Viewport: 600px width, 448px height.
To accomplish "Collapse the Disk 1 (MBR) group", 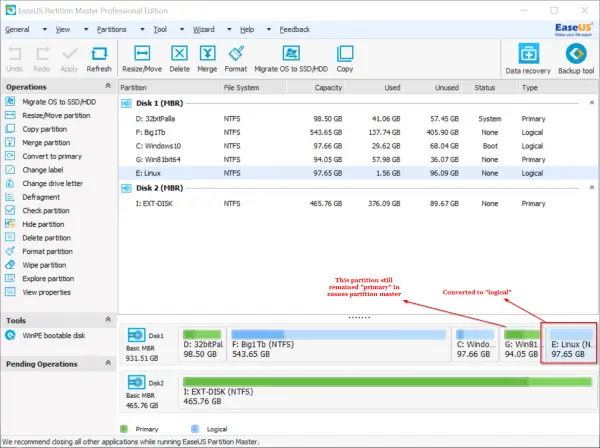I will click(x=592, y=103).
